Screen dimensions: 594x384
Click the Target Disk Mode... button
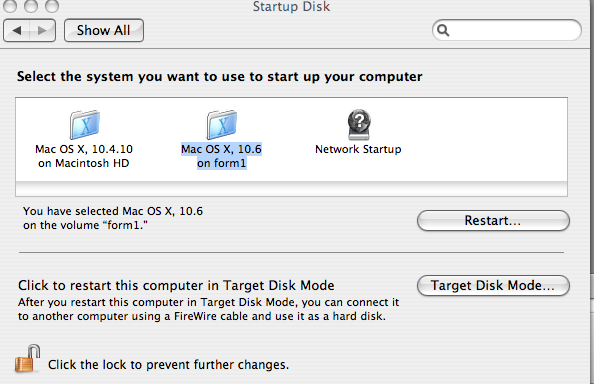(x=493, y=285)
